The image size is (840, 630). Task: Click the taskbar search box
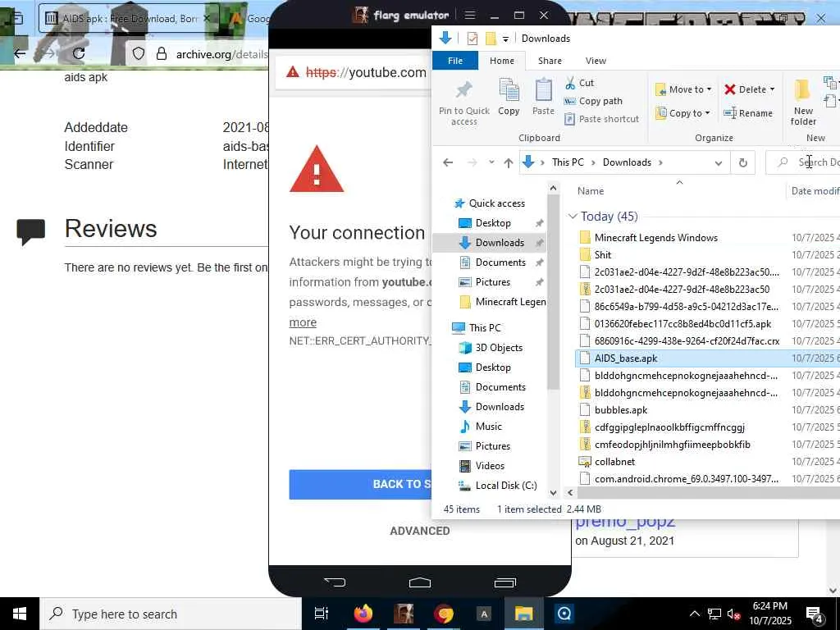click(171, 614)
